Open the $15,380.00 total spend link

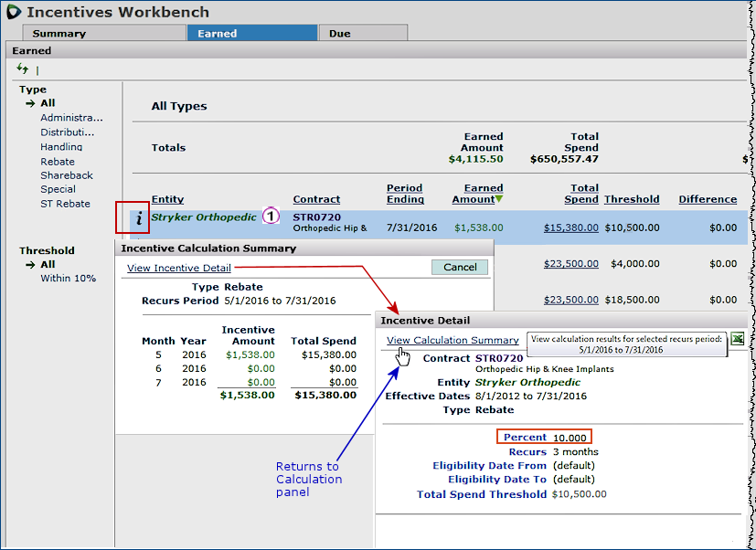click(x=570, y=227)
